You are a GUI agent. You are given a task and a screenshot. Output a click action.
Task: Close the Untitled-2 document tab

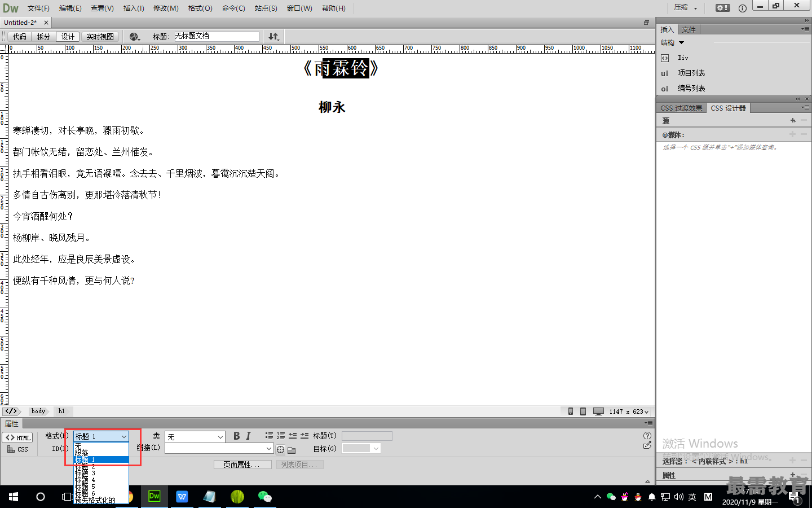[46, 23]
